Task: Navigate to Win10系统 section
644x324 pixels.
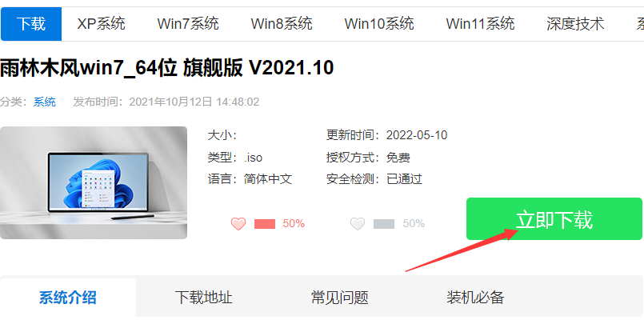Action: (x=379, y=24)
